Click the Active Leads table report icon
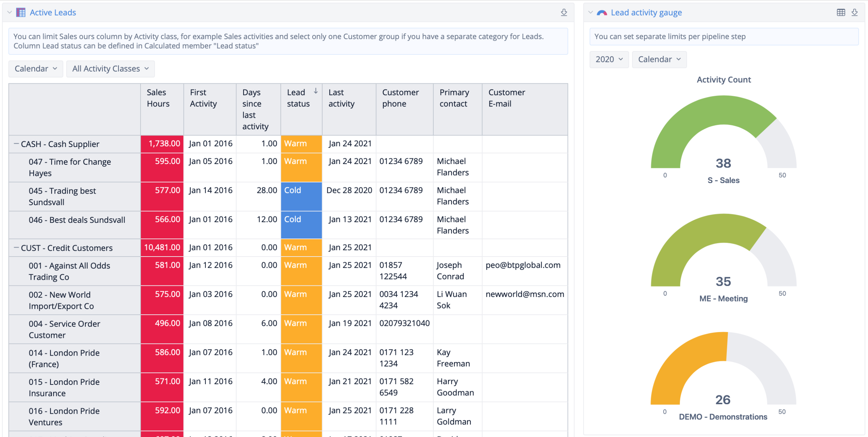Viewport: 868px width, 437px height. [x=21, y=12]
